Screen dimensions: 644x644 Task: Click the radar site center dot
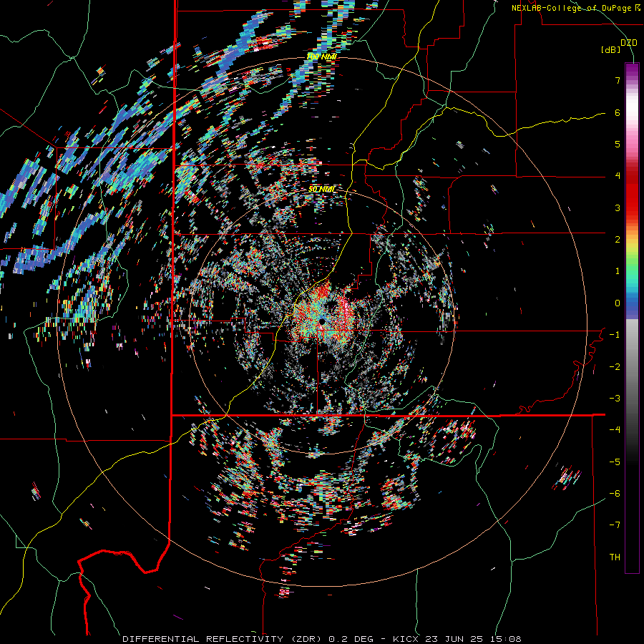click(322, 321)
